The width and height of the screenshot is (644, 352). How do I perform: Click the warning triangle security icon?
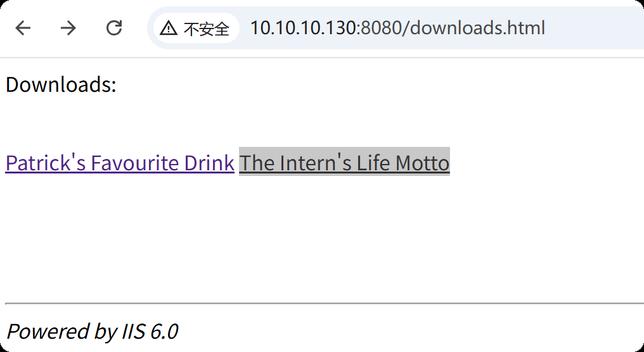[169, 28]
